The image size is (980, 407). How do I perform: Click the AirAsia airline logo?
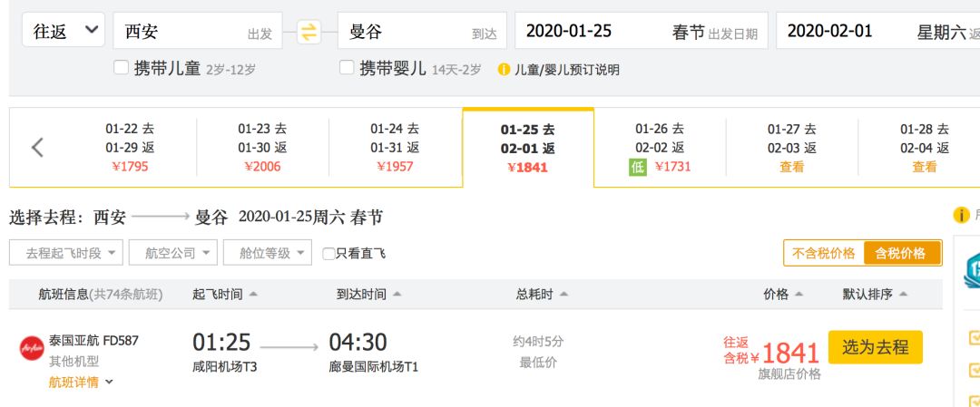point(31,348)
